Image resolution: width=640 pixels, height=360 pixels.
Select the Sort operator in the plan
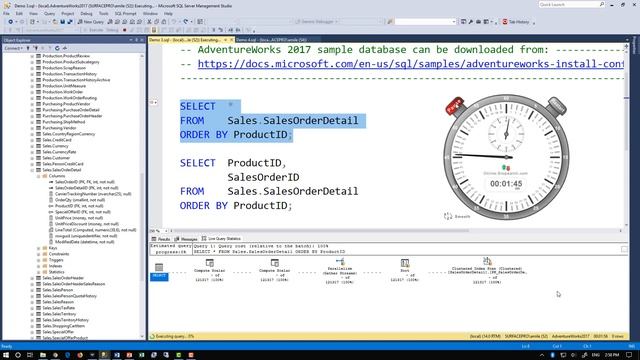[404, 270]
